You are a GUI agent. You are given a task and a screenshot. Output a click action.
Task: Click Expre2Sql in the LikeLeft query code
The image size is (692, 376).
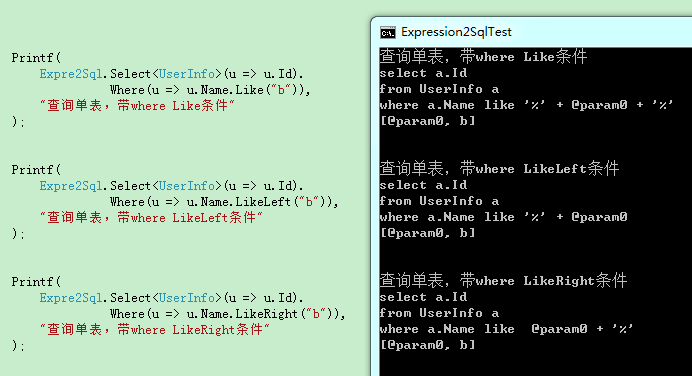click(71, 186)
